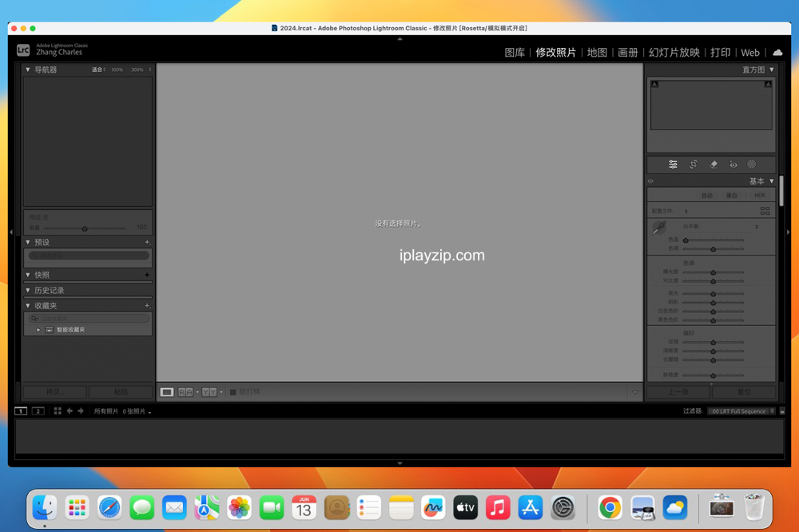
Task: Open toolbar options dropdown arrow
Action: tap(635, 392)
